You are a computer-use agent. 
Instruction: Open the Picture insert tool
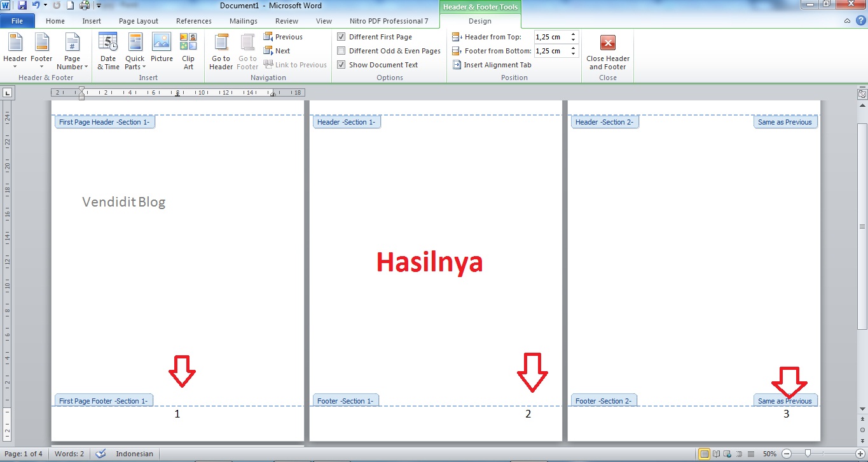(x=162, y=51)
